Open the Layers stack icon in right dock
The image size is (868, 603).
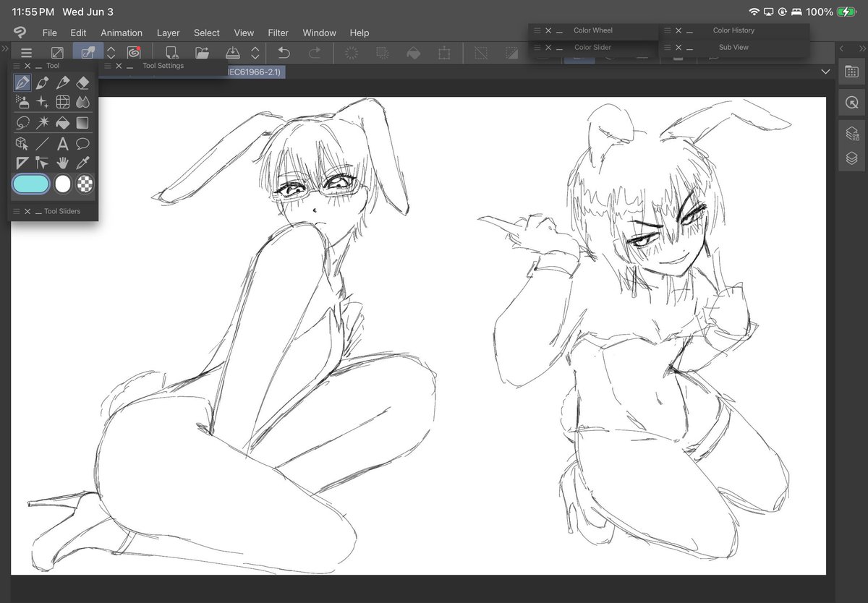click(x=851, y=158)
